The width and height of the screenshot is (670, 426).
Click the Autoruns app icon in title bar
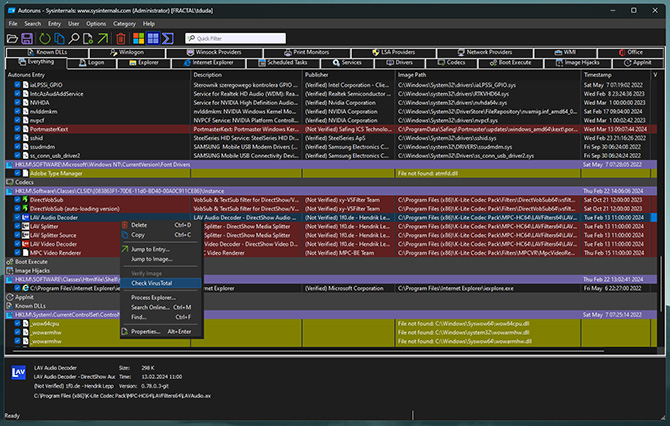[x=12, y=10]
